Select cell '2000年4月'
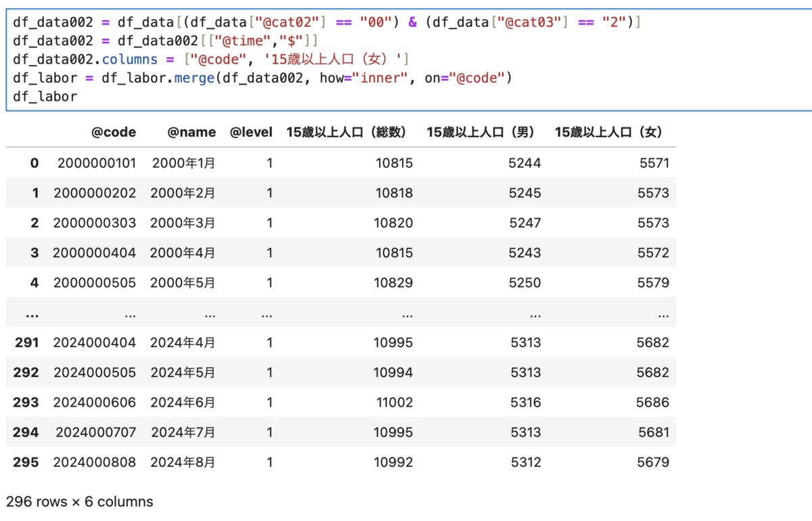This screenshot has width=812, height=521. (183, 252)
